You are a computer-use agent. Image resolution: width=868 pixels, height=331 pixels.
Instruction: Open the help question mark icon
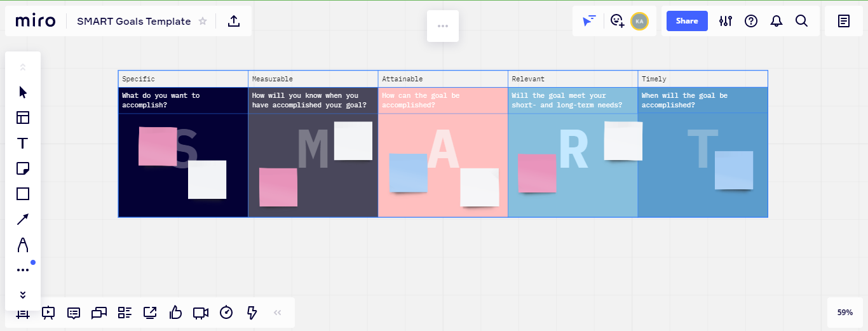coord(751,21)
